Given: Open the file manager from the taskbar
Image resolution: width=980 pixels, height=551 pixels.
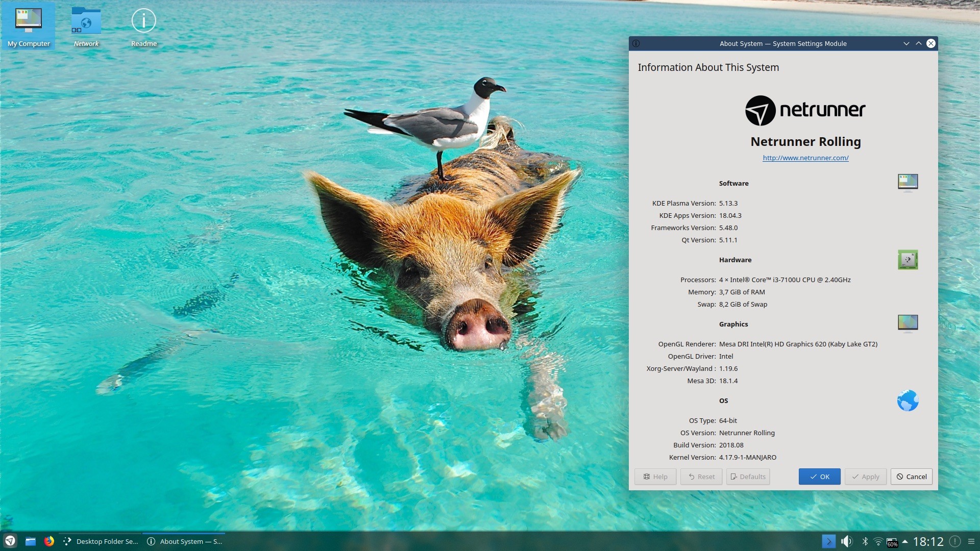Looking at the screenshot, I should coord(31,541).
